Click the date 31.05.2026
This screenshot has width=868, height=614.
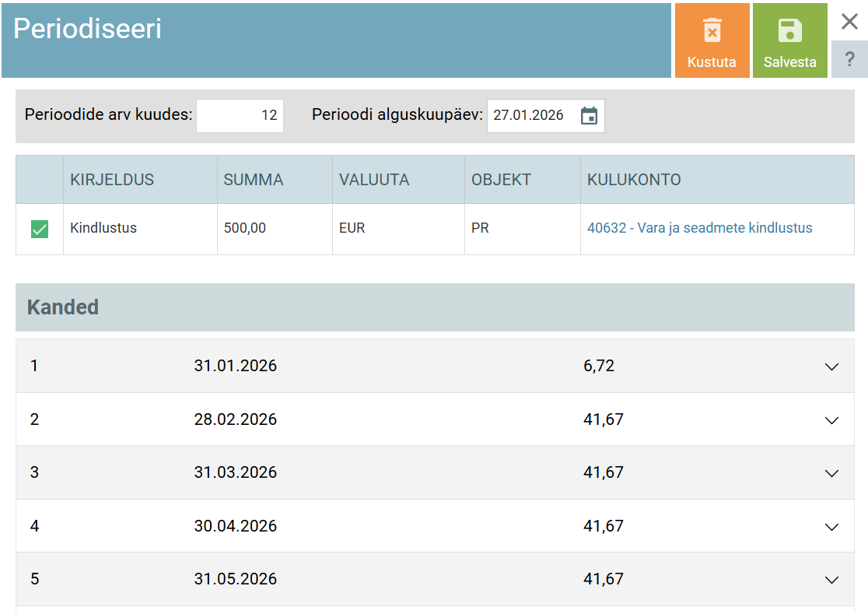[235, 579]
